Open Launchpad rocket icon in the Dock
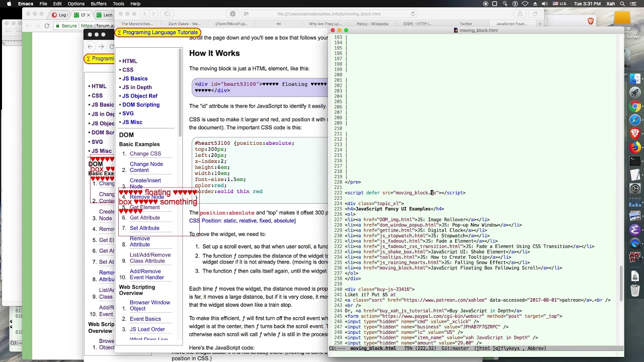Screen dimensions: 644x362 [x=635, y=93]
